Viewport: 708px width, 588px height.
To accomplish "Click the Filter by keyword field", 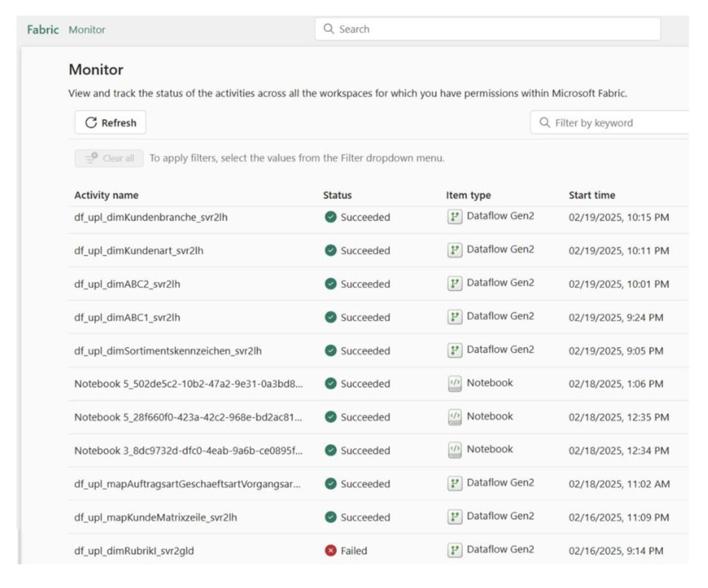I will point(610,123).
